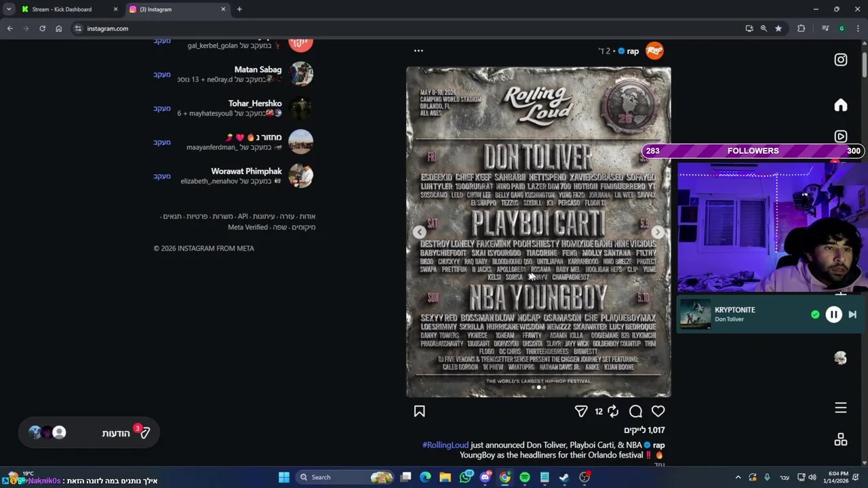Open the post's three-dot options menu
This screenshot has height=488, width=868.
coord(418,51)
